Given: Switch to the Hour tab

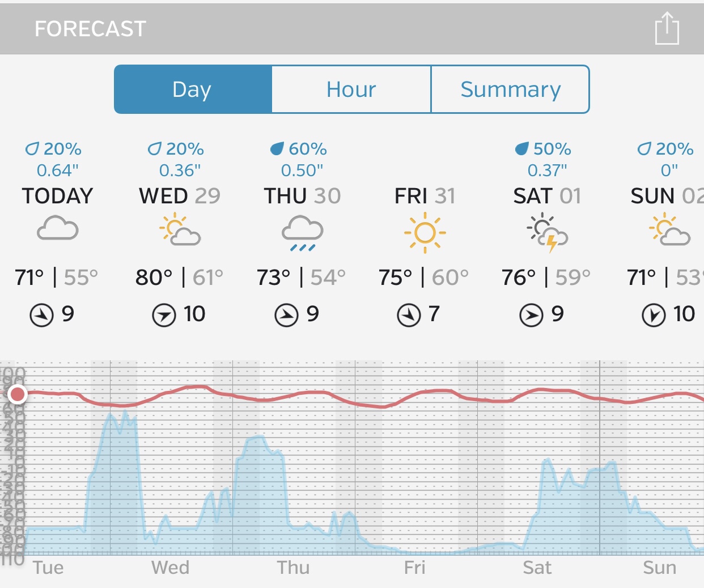Looking at the screenshot, I should click(351, 90).
